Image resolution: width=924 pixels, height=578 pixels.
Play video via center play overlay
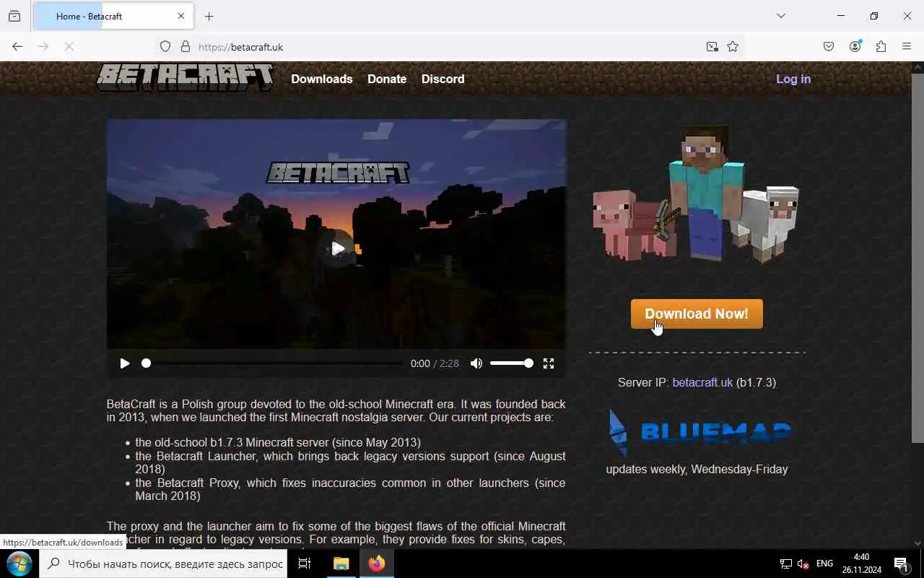tap(338, 249)
